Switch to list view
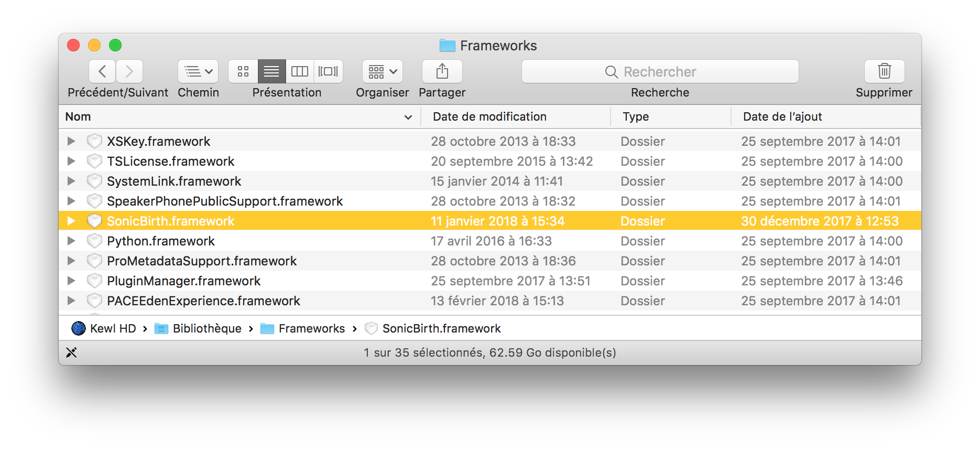980x449 pixels. click(x=271, y=71)
